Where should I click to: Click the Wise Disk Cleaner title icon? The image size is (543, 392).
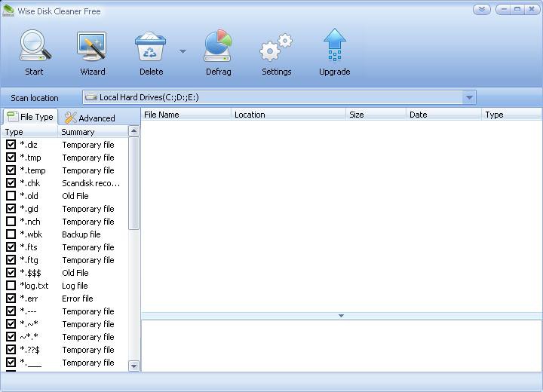(8, 11)
